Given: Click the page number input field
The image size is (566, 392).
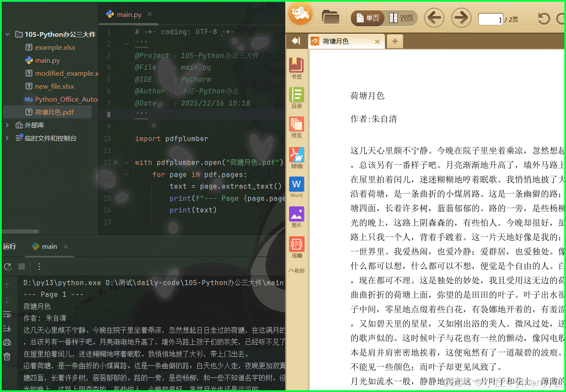Looking at the screenshot, I should [490, 19].
